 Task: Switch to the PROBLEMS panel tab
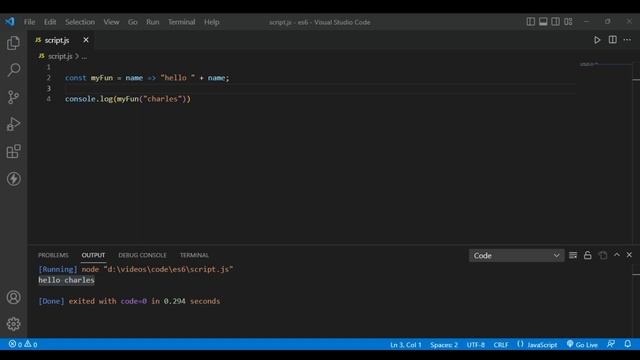click(x=53, y=255)
